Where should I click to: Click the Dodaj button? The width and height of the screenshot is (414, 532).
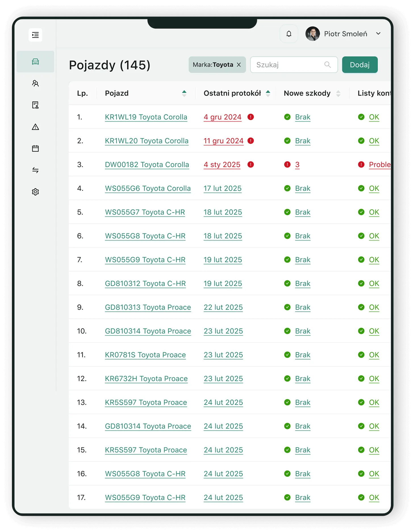click(x=360, y=65)
